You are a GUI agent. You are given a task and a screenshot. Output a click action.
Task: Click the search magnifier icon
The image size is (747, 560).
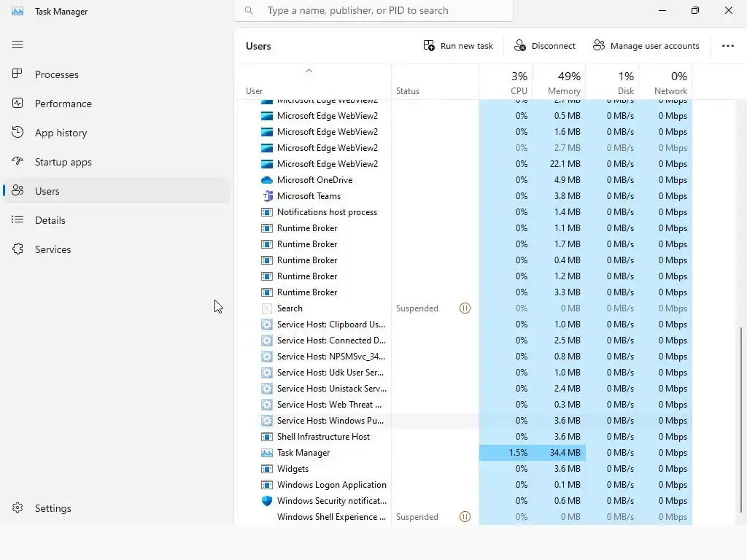coord(249,10)
